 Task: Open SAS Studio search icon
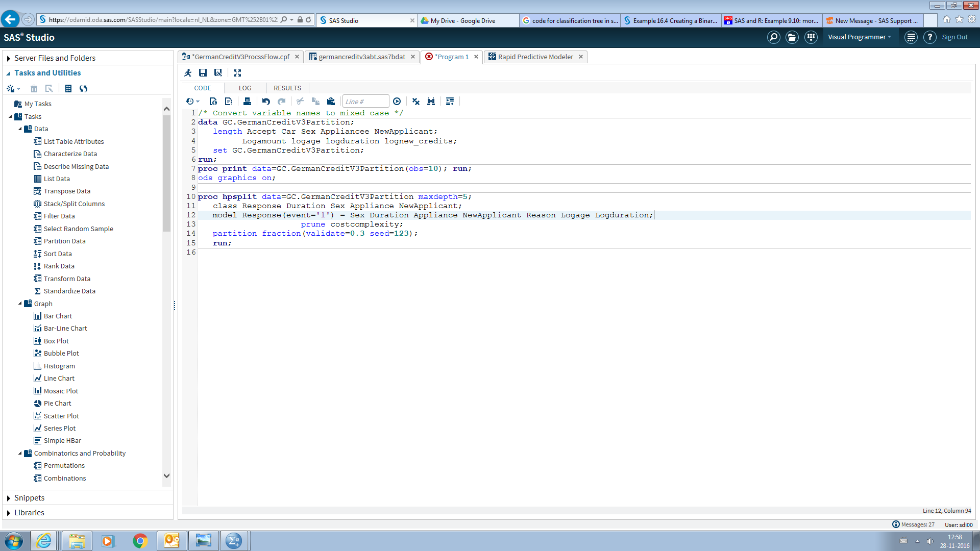click(x=773, y=37)
